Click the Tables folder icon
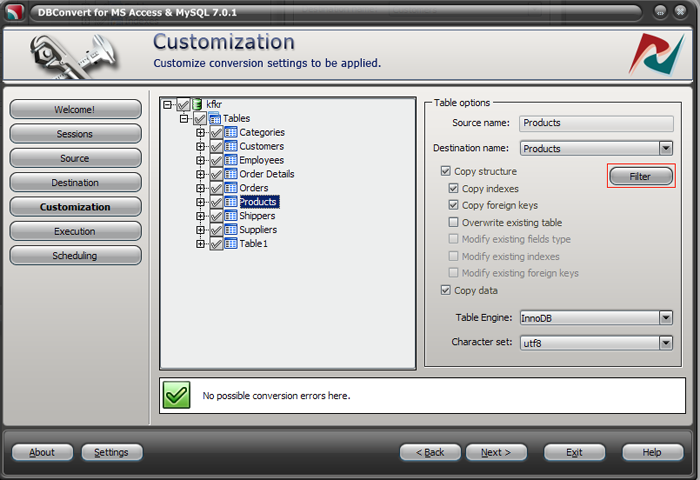 pos(215,118)
